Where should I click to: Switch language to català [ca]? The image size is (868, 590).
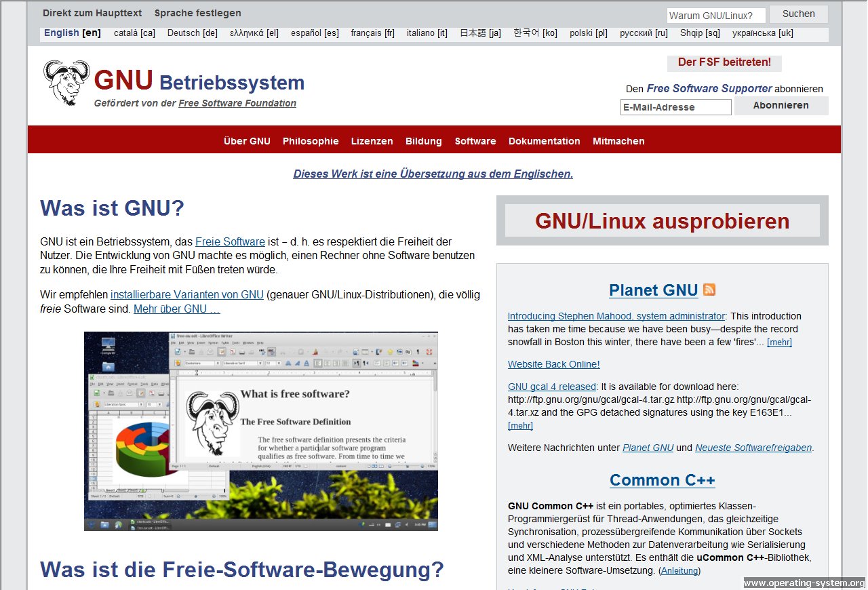click(134, 33)
